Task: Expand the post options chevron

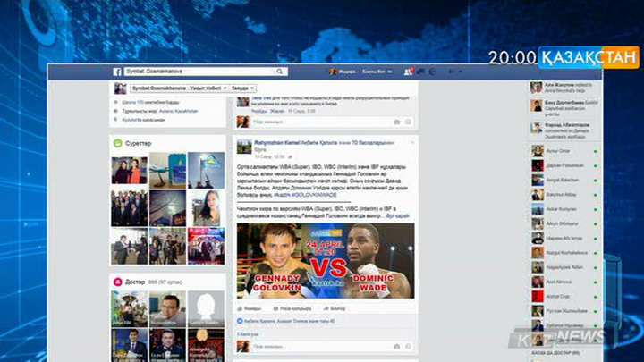Action: pos(411,142)
